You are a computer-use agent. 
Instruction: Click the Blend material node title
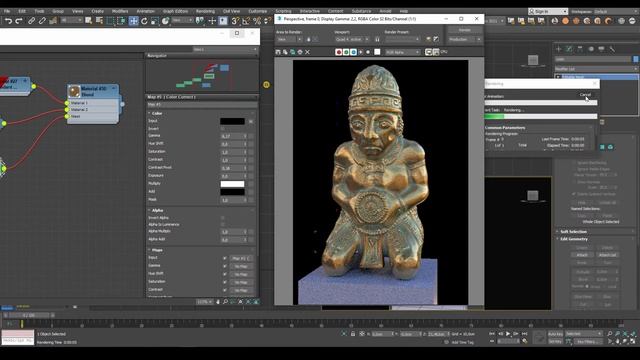click(93, 91)
